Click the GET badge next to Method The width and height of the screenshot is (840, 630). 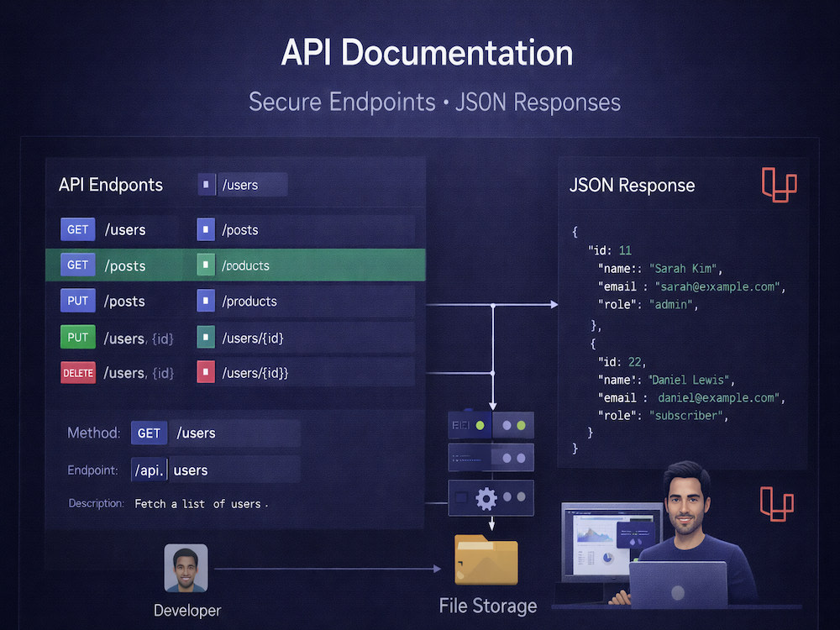(x=149, y=433)
